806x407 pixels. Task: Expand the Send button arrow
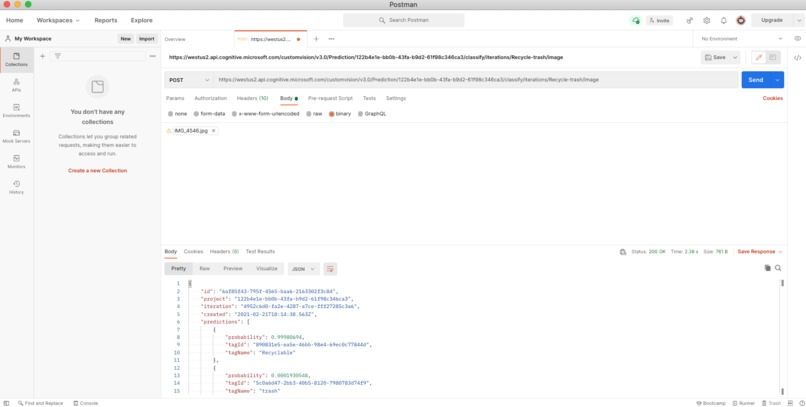tap(777, 80)
